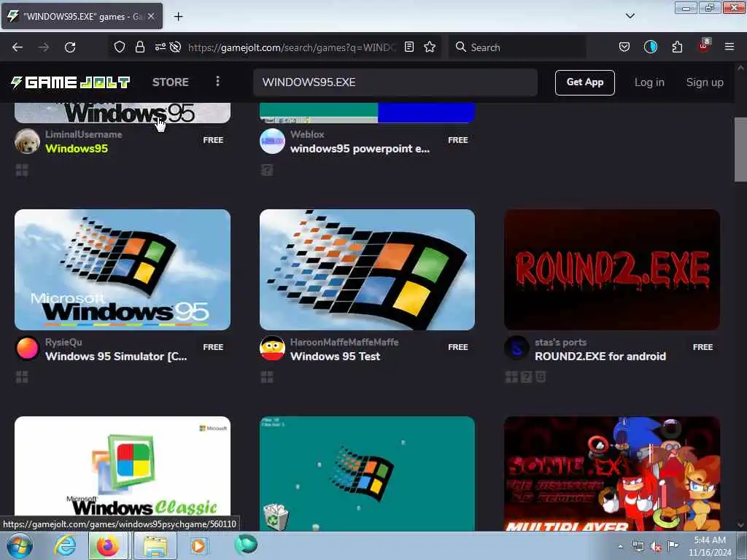The image size is (747, 560).
Task: Open Windows 95 Simulator thumbnail
Action: 123,270
